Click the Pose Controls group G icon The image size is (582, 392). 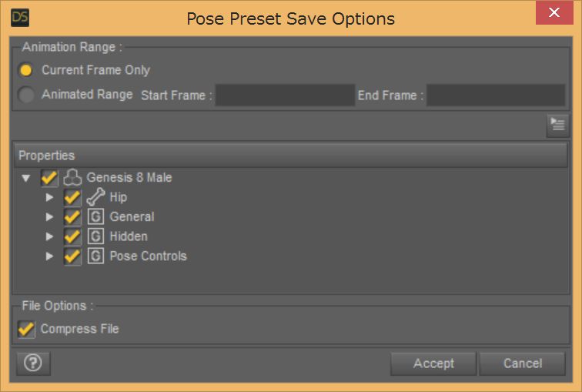(95, 256)
